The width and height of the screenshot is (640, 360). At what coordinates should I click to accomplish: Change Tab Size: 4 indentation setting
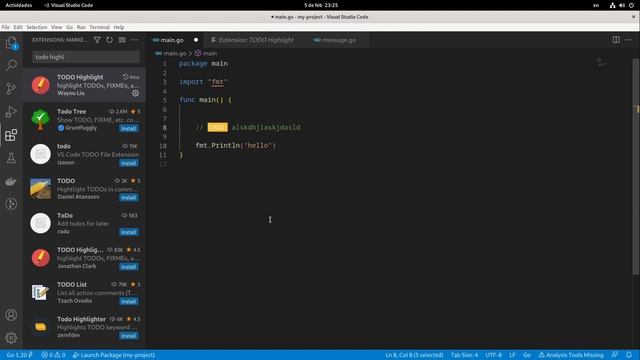[x=464, y=355]
